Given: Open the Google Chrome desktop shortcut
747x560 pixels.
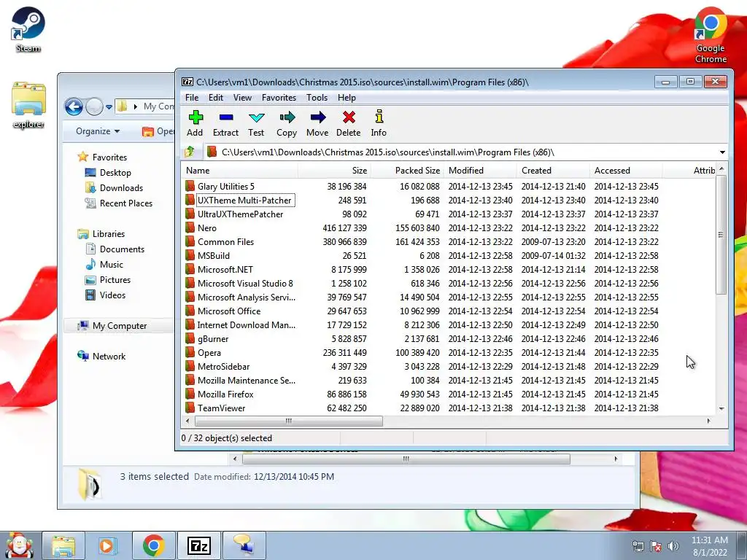Looking at the screenshot, I should (x=711, y=35).
